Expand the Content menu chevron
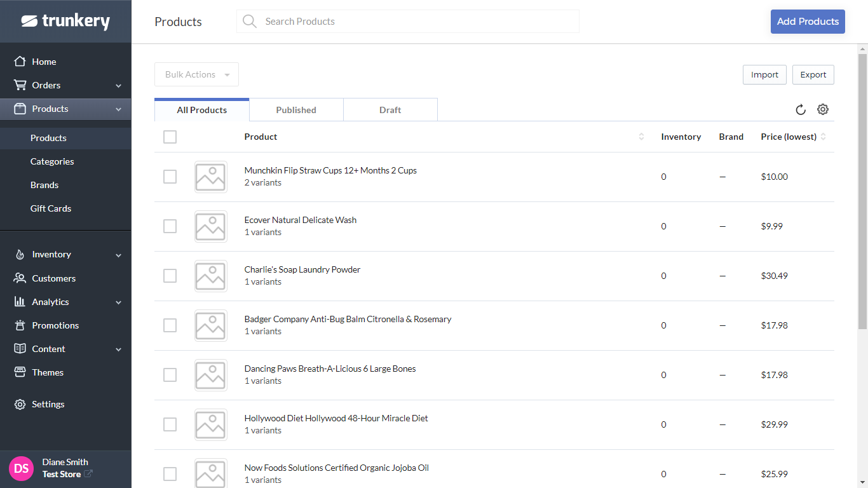 tap(119, 349)
